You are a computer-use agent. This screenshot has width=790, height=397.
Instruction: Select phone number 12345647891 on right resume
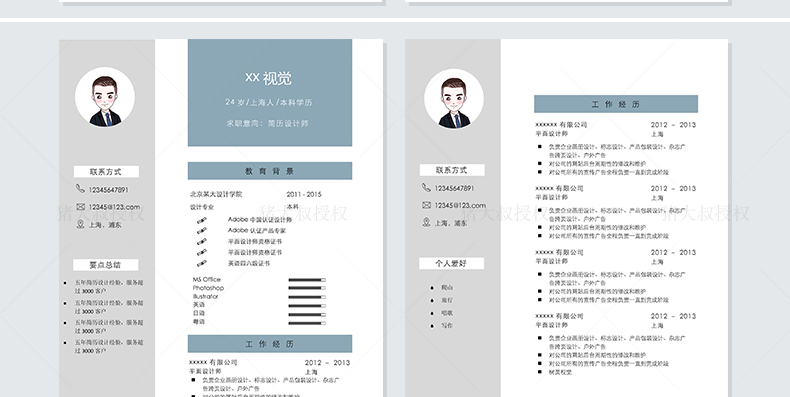(454, 188)
